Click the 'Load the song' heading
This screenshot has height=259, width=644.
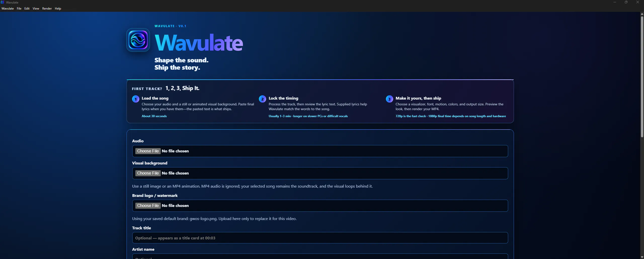click(155, 98)
